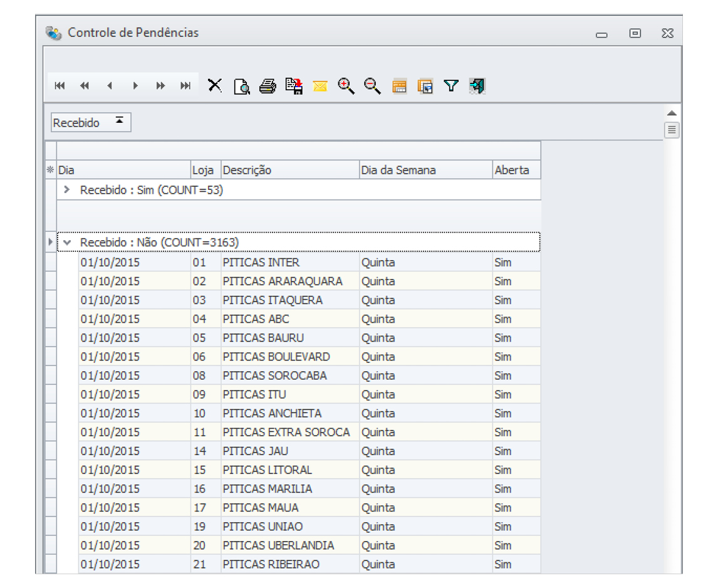Screen dimensions: 718x588
Task: Go to the first record
Action: 60,86
